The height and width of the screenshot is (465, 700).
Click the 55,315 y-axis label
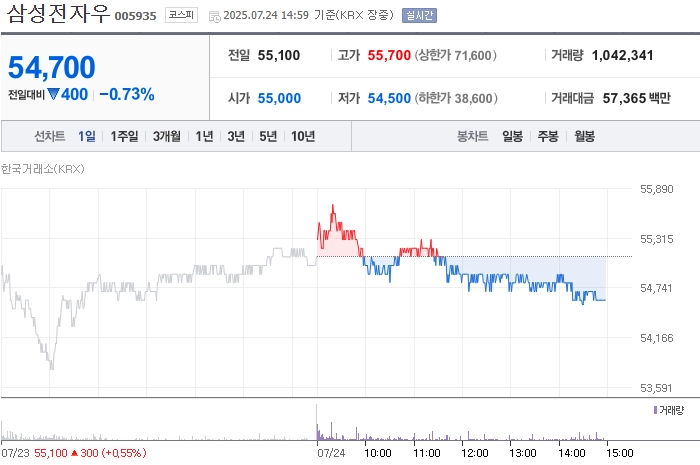[656, 239]
